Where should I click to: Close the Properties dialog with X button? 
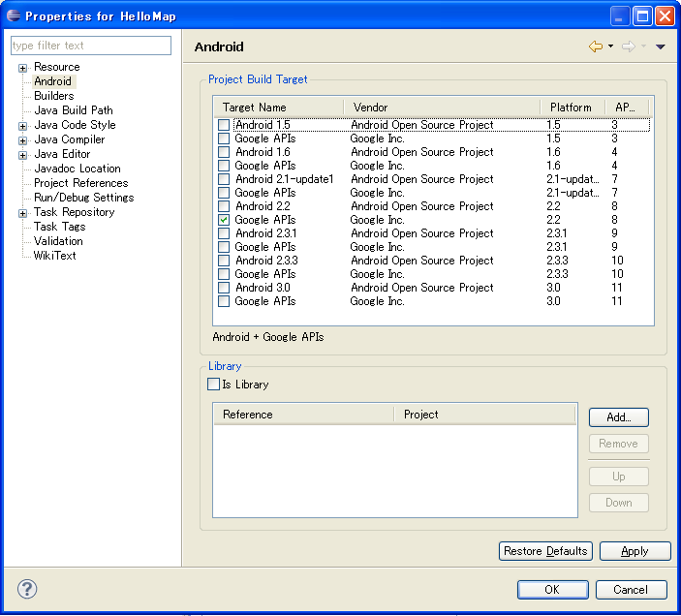point(665,16)
